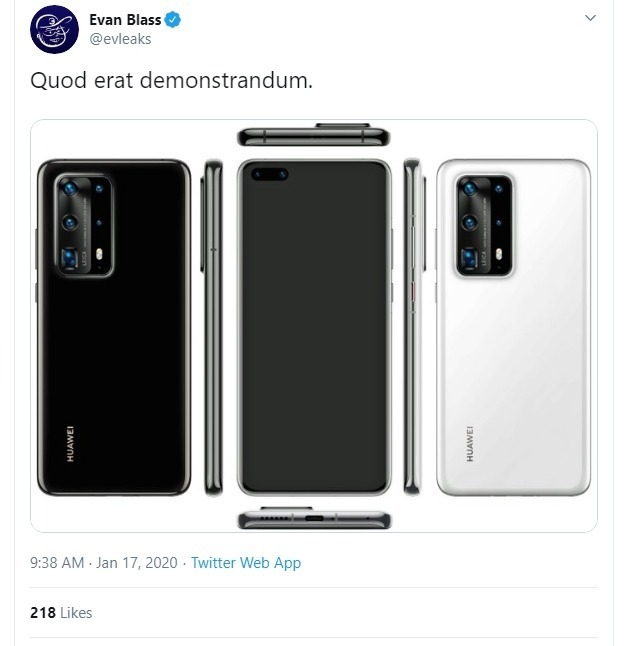Click the blue verified badge

click(172, 20)
